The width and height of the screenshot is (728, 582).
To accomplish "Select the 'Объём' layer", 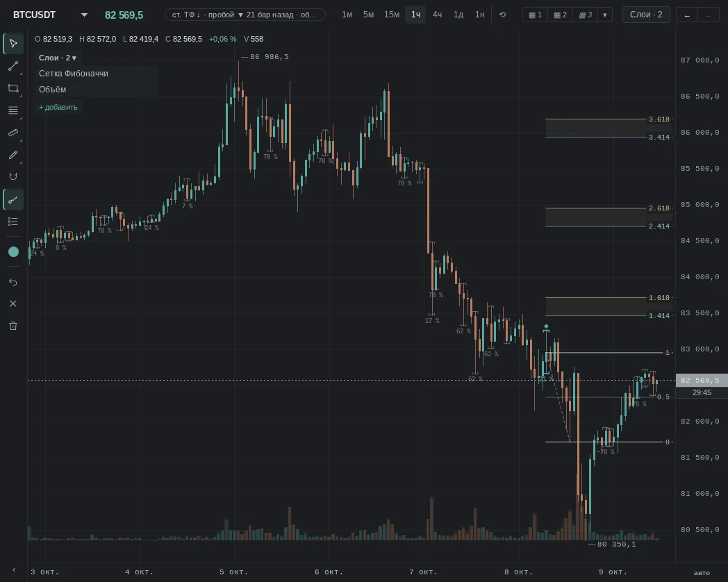I will coord(97,90).
